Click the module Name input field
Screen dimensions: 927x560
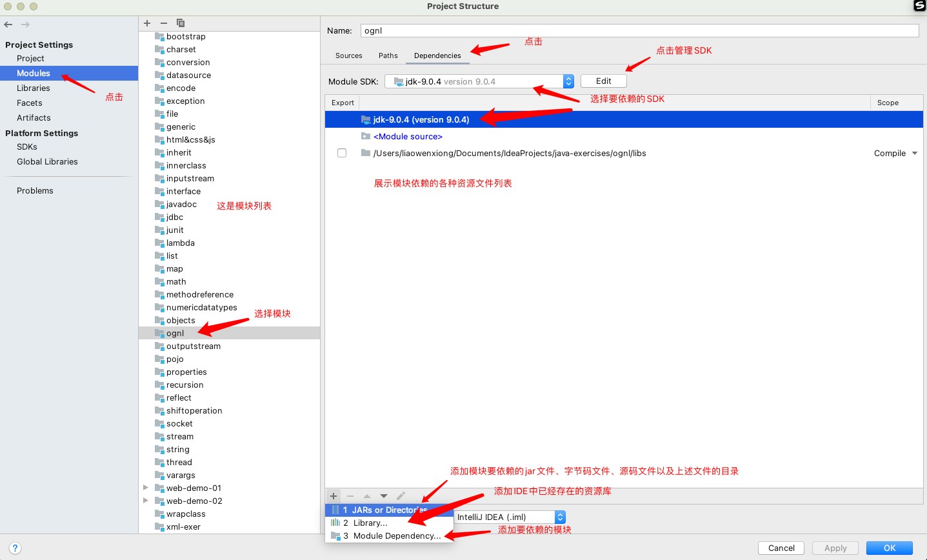(x=639, y=30)
